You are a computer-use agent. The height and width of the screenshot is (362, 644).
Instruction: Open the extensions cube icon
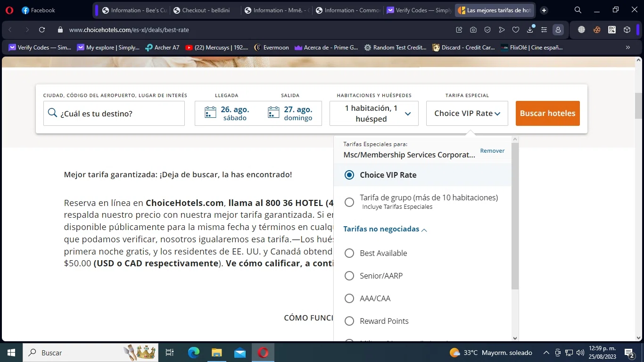627,30
